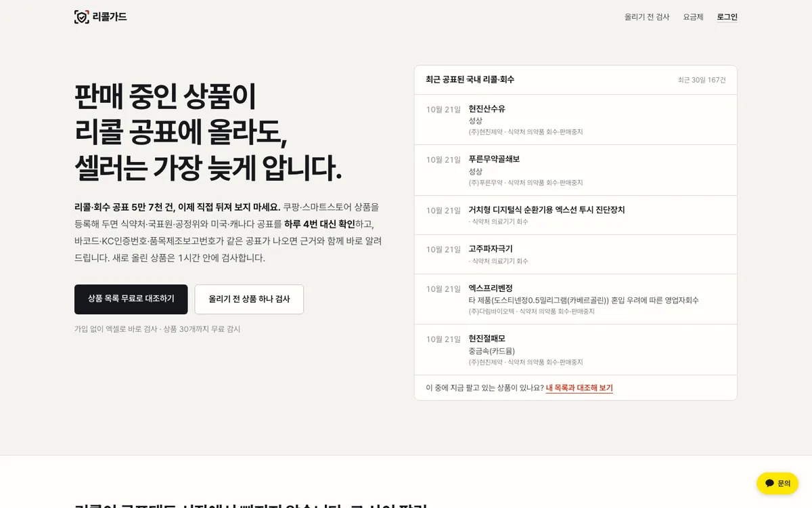The height and width of the screenshot is (508, 812).
Task: Click the 리콜가드 brand name text
Action: [x=110, y=17]
